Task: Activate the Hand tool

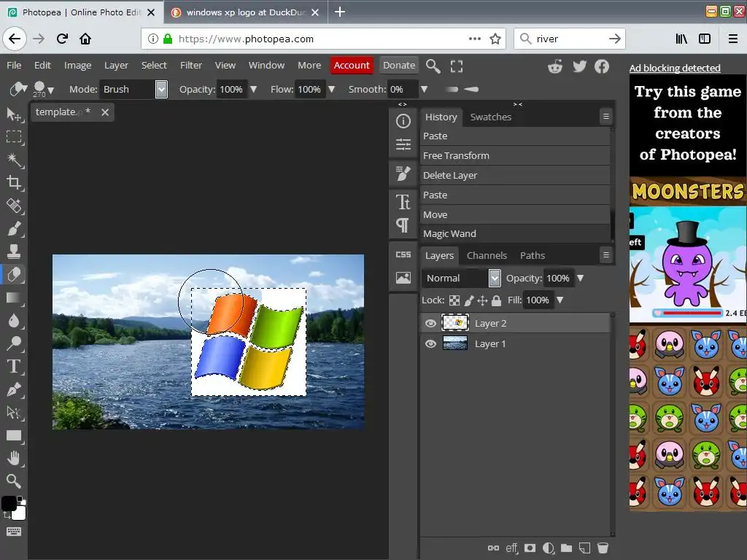Action: (13, 458)
